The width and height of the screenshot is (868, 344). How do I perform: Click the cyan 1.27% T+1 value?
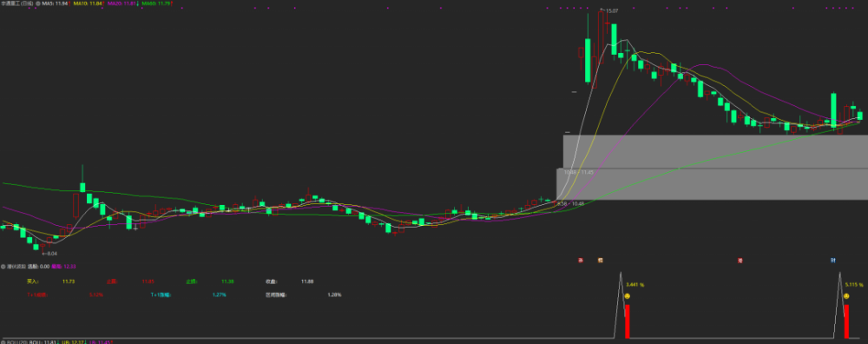[220, 294]
